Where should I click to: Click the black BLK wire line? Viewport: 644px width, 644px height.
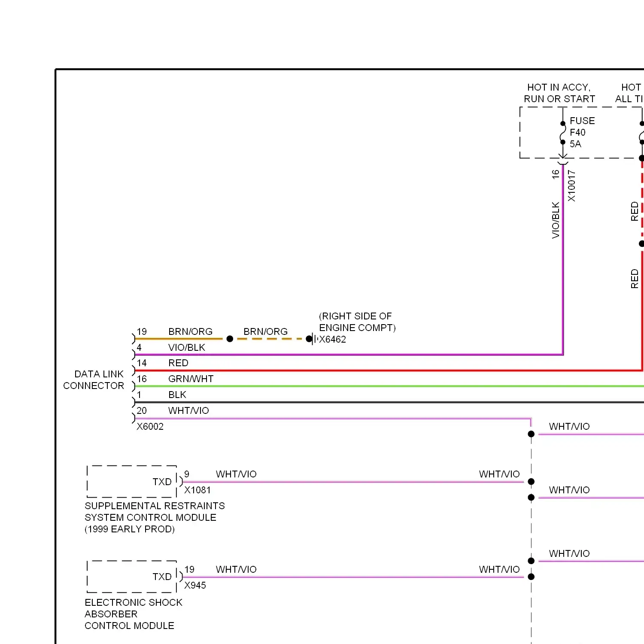click(389, 402)
